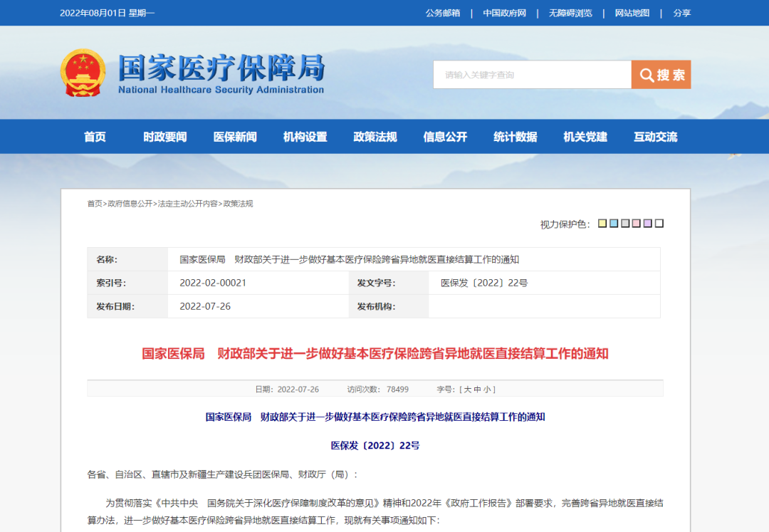This screenshot has height=532, width=769.
Task: Click 政府信息公开 in the breadcrumb
Action: [130, 204]
